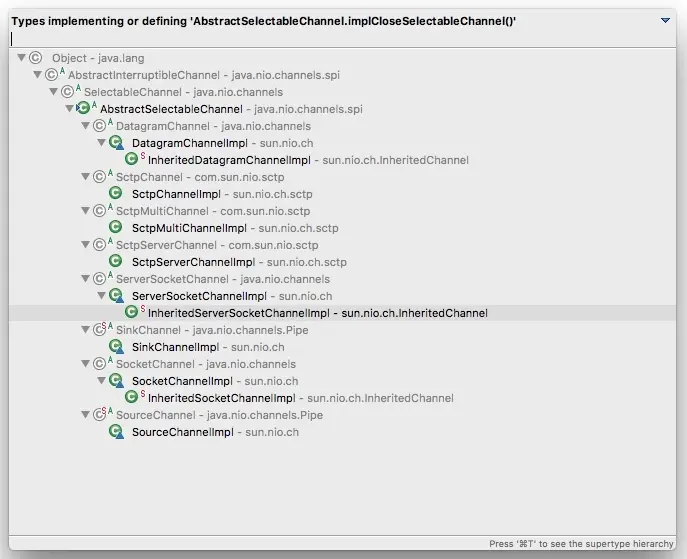Image resolution: width=687 pixels, height=559 pixels.
Task: Collapse the SocketChannel node
Action: (85, 364)
